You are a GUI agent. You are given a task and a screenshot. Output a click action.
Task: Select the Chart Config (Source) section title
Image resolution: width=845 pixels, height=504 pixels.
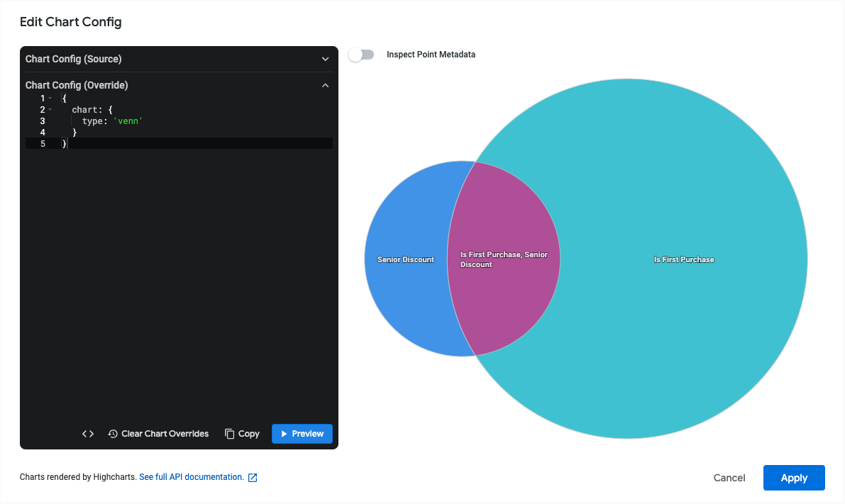click(73, 60)
